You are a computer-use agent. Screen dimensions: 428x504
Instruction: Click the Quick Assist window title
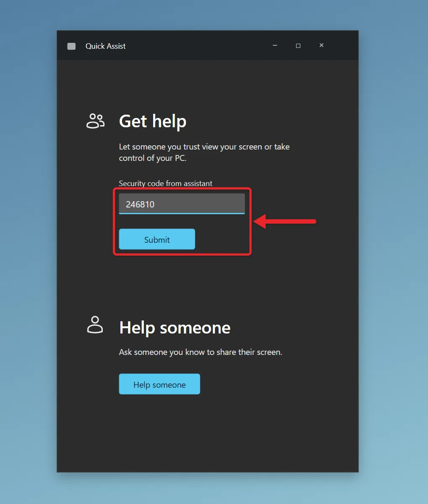[106, 46]
